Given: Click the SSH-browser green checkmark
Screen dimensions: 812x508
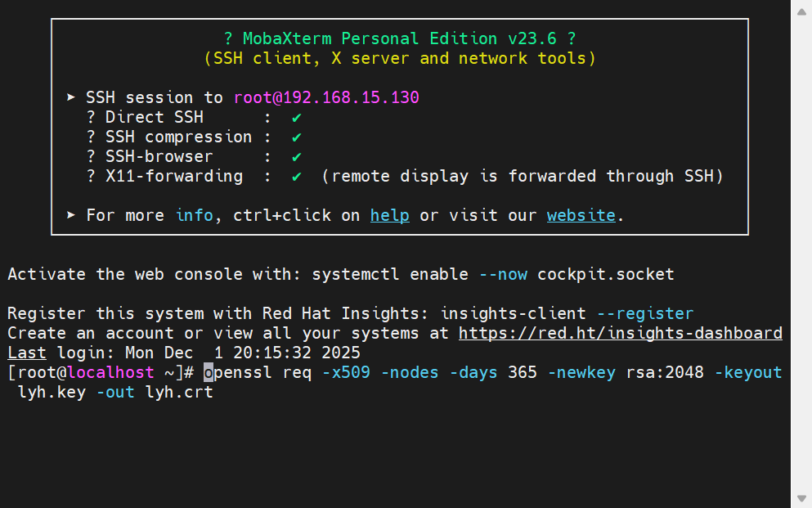Looking at the screenshot, I should [296, 157].
